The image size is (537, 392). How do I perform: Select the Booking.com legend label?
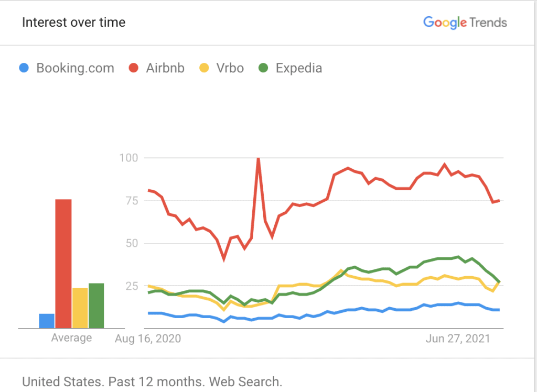tap(76, 68)
